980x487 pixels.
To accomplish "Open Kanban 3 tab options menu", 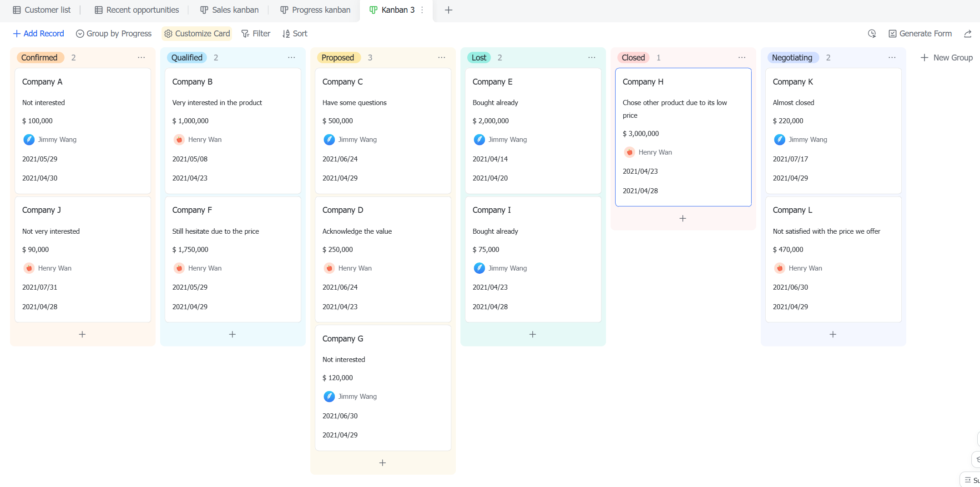I will (x=422, y=10).
